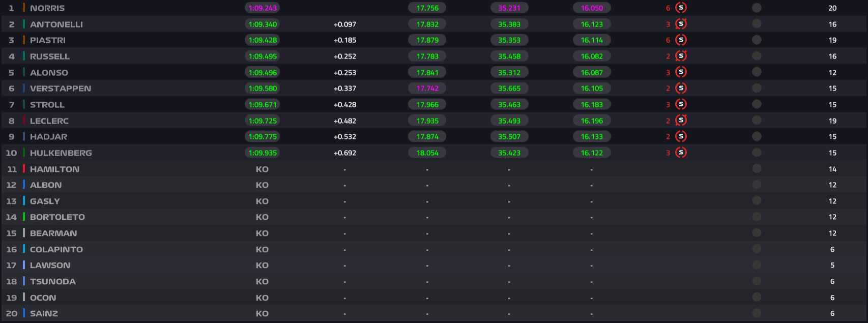Open driver HAMILTON in position 11
The image size is (868, 323).
click(x=54, y=169)
